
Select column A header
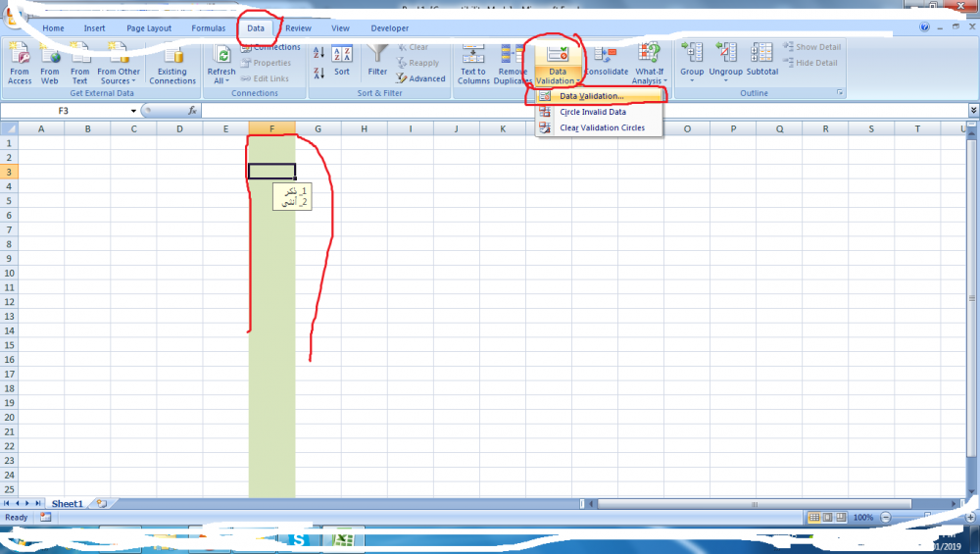pyautogui.click(x=41, y=128)
